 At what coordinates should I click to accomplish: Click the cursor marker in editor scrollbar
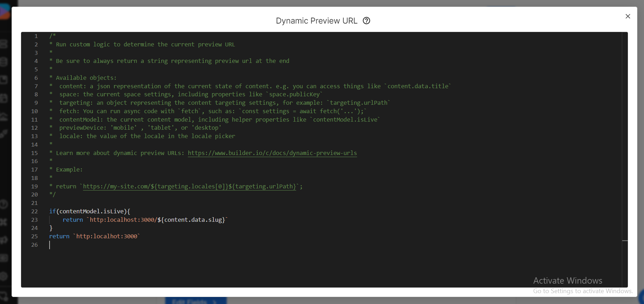tap(625, 241)
